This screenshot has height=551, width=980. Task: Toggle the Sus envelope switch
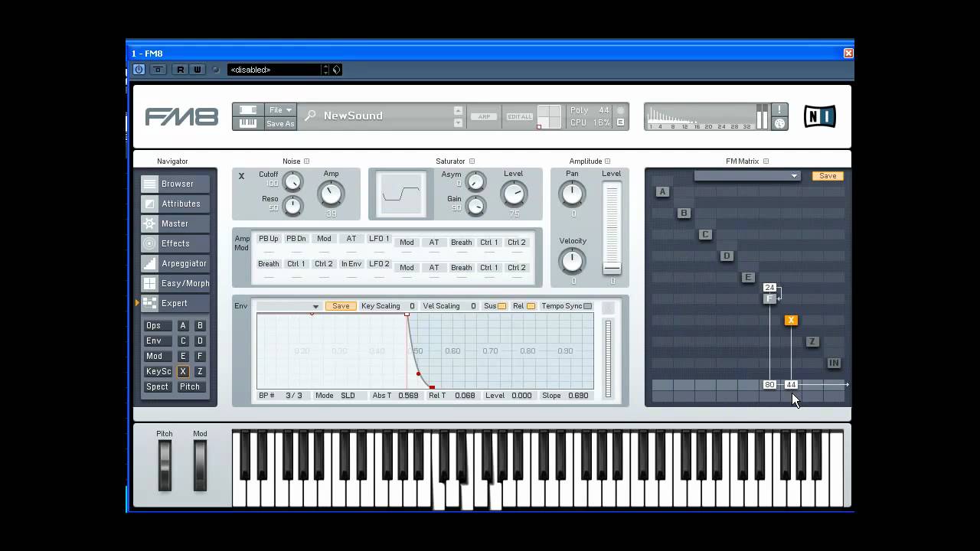click(501, 306)
